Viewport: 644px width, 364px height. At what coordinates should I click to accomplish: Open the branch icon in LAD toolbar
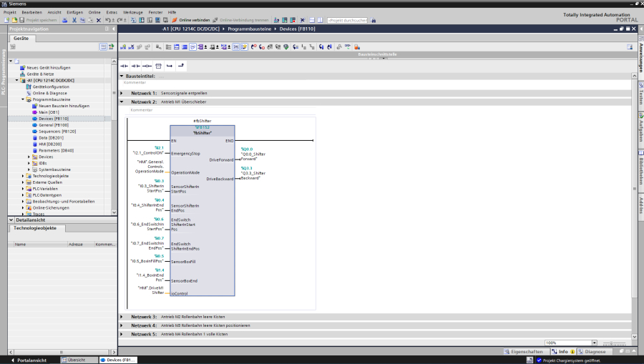[x=170, y=65]
